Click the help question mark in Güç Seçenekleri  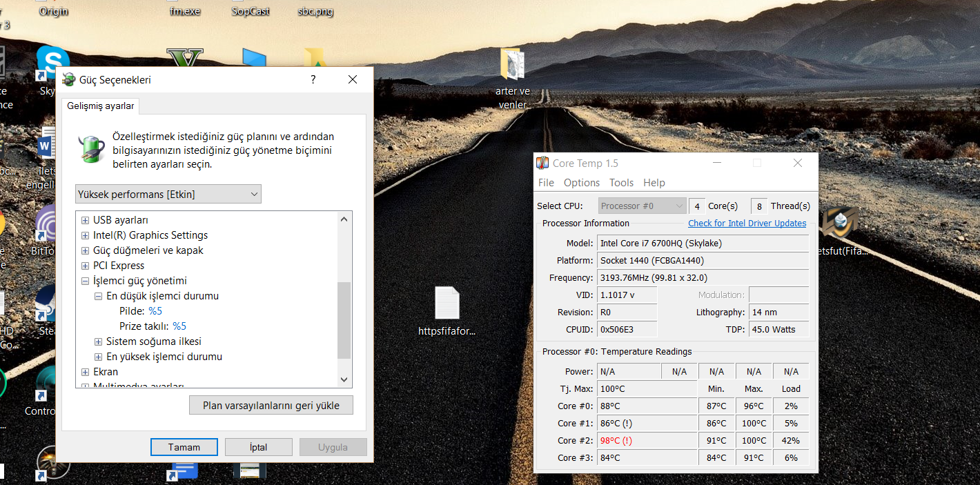tap(313, 79)
